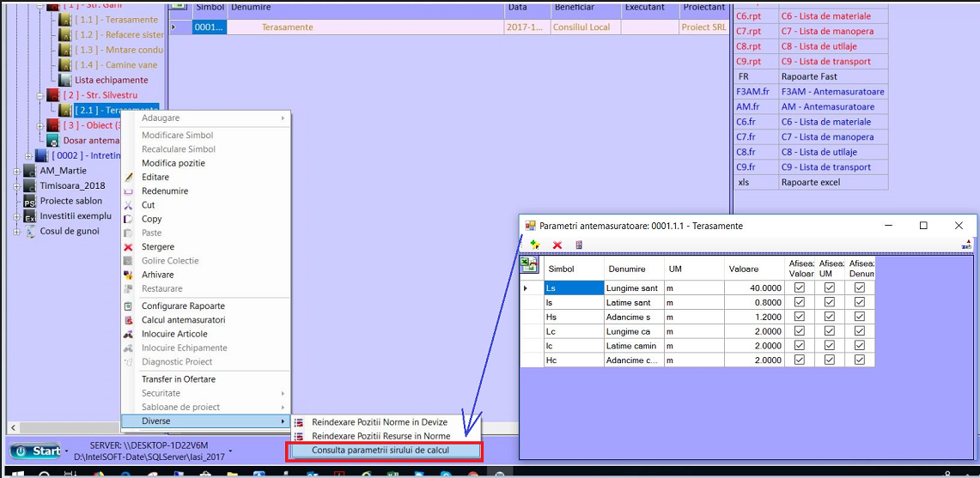980x478 pixels.
Task: Expand the AM_Martie tree node
Action: click(16, 171)
